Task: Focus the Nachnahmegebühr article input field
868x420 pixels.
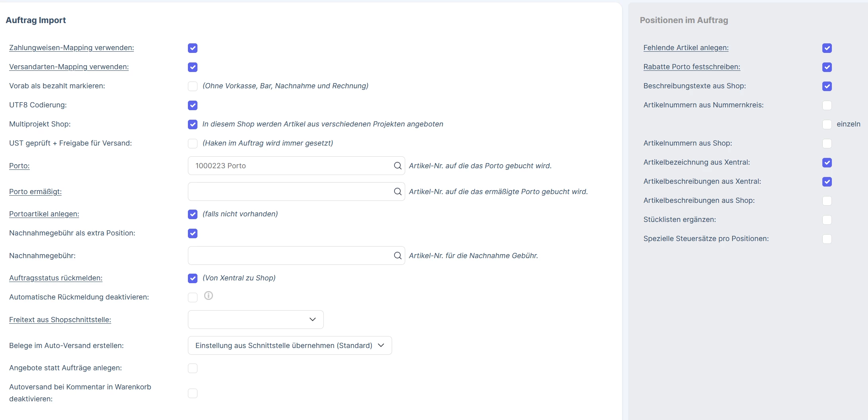Action: tap(290, 256)
